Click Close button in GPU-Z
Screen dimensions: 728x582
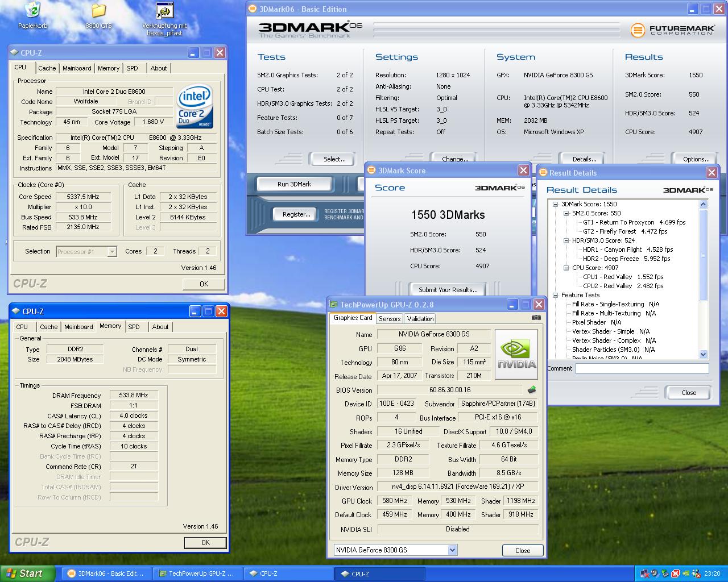point(523,550)
